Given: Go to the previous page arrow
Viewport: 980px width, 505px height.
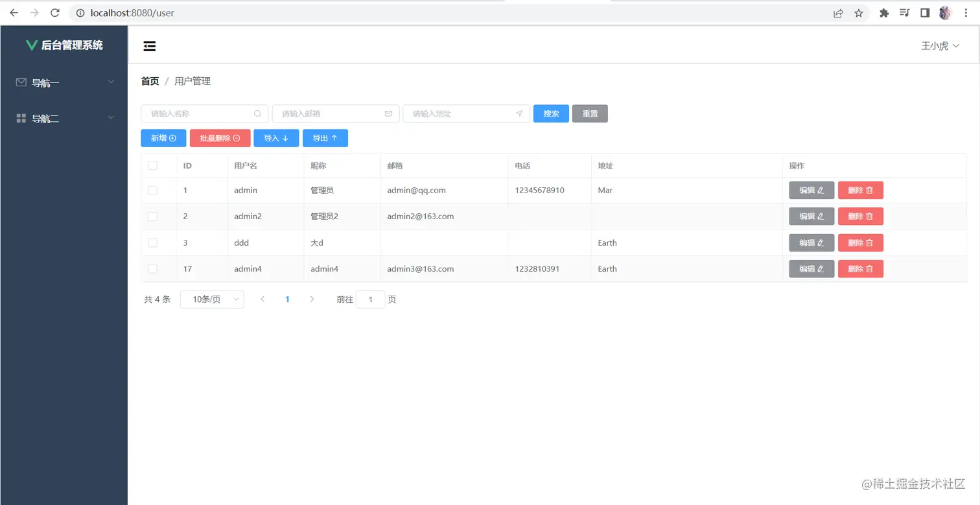Looking at the screenshot, I should [x=262, y=299].
